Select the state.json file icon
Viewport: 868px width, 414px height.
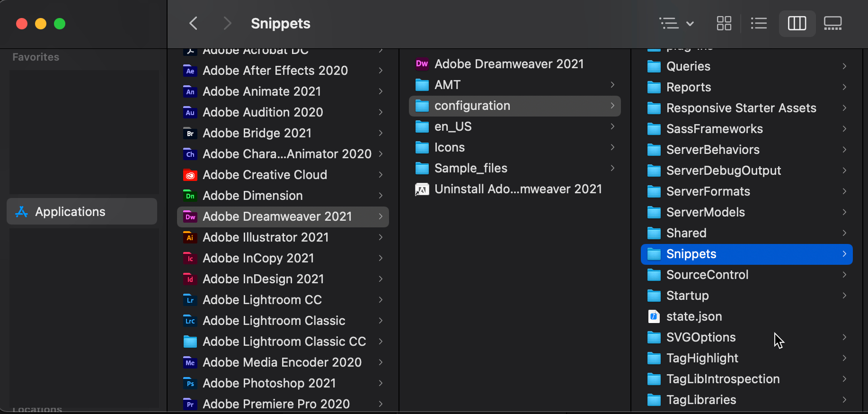pos(654,316)
